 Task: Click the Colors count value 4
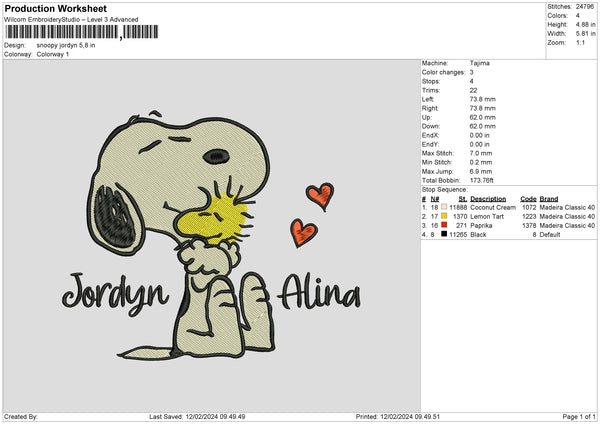pyautogui.click(x=577, y=16)
